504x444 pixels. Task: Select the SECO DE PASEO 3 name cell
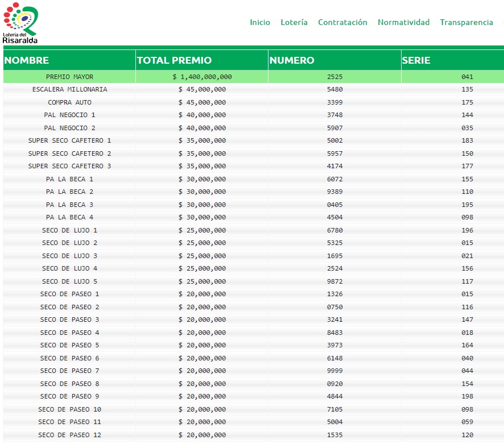(x=69, y=319)
